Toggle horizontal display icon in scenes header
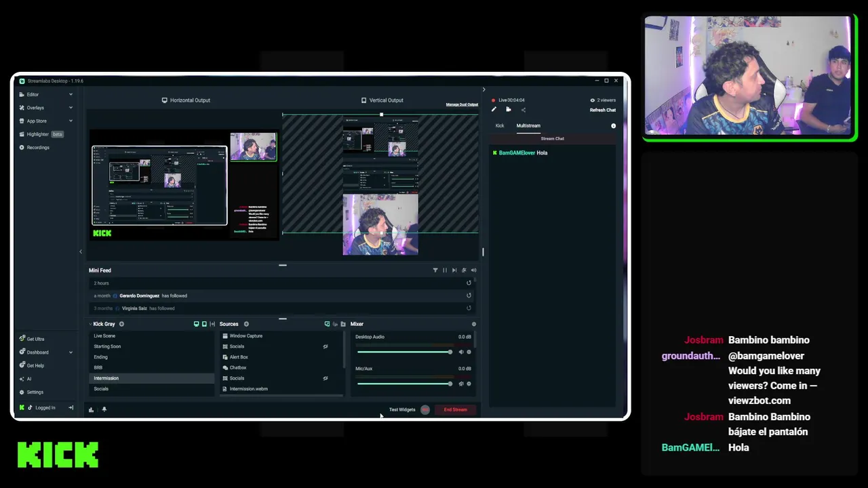Viewport: 868px width, 488px height. click(197, 324)
